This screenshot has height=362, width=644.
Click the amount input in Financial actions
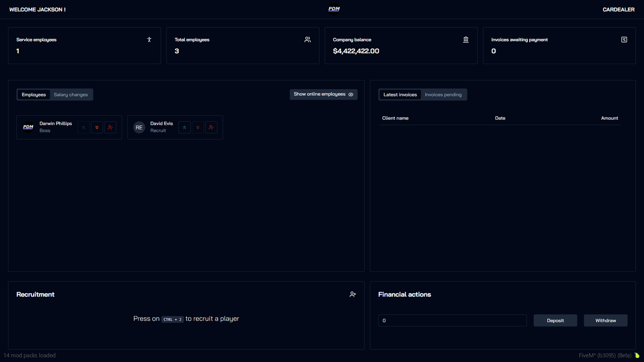[x=452, y=320]
